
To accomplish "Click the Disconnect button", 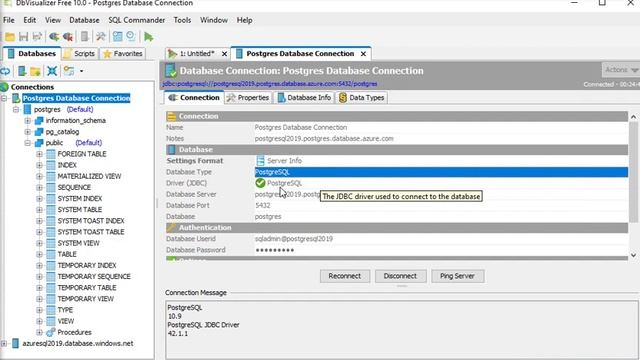I will (400, 276).
